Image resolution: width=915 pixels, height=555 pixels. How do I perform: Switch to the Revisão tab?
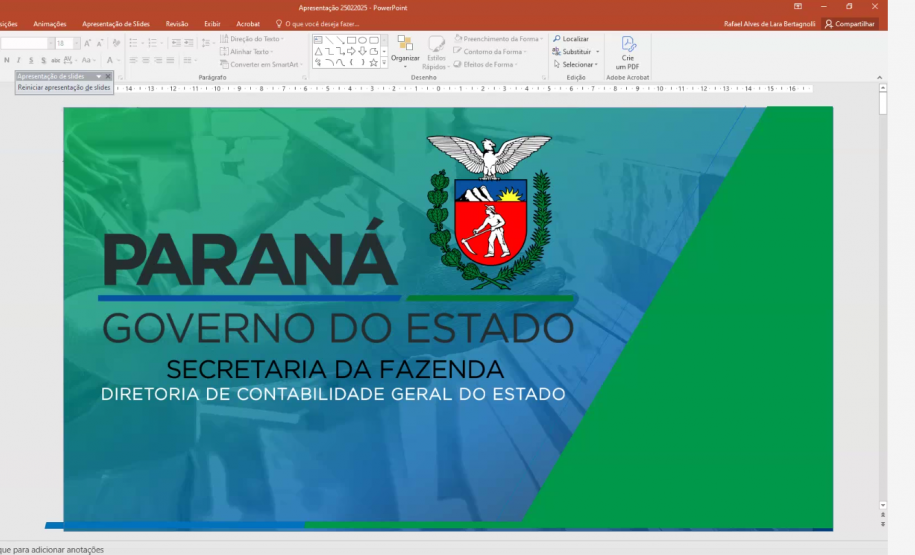click(177, 24)
